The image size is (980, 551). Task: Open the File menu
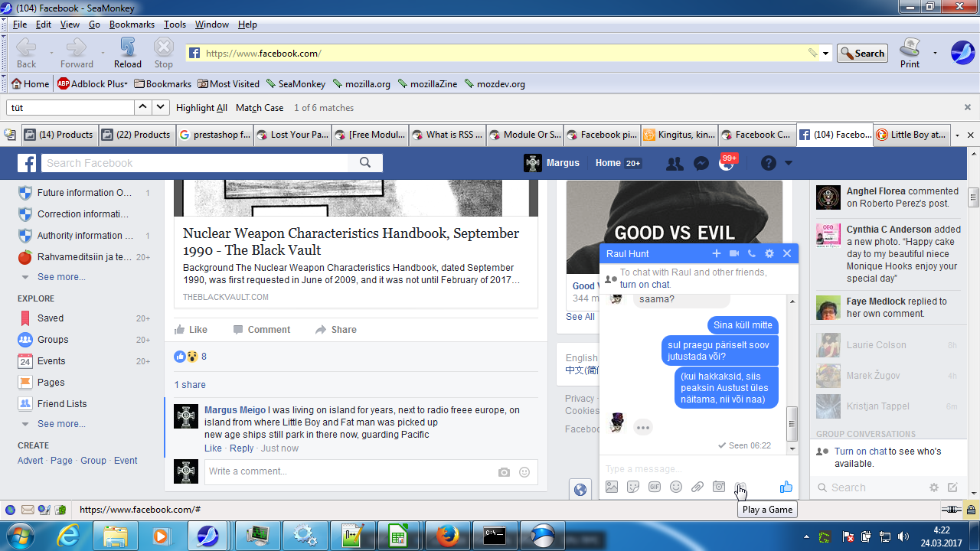[x=20, y=24]
